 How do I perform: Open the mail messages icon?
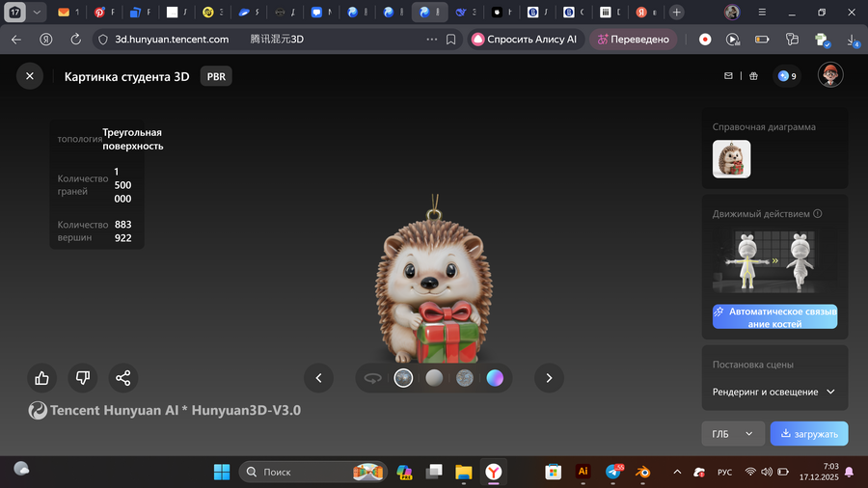(x=729, y=76)
